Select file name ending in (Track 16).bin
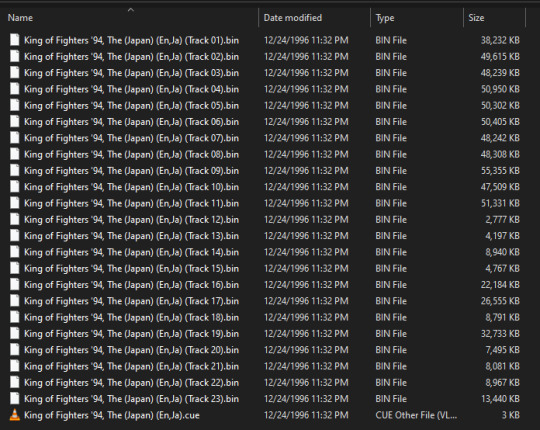 tap(131, 285)
